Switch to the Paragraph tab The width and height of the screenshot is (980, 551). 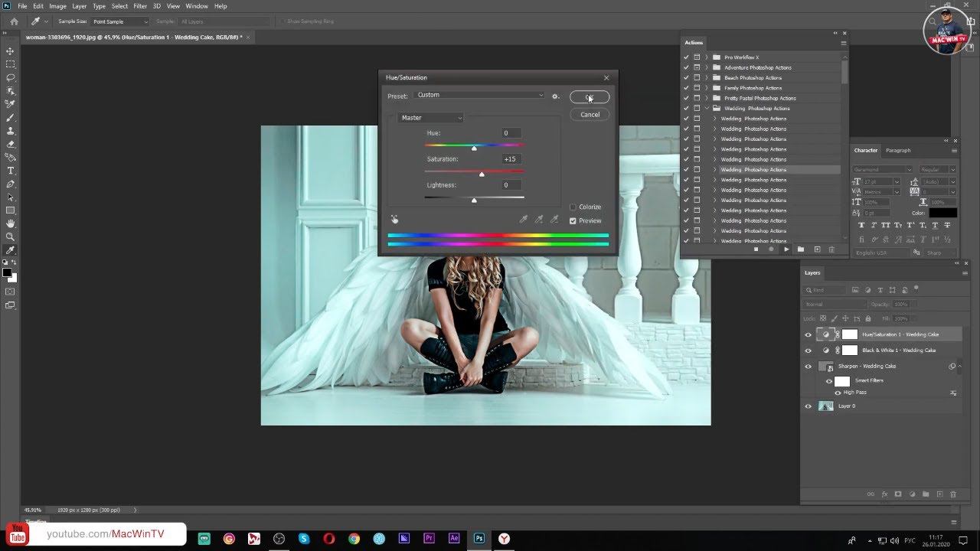[x=898, y=151]
